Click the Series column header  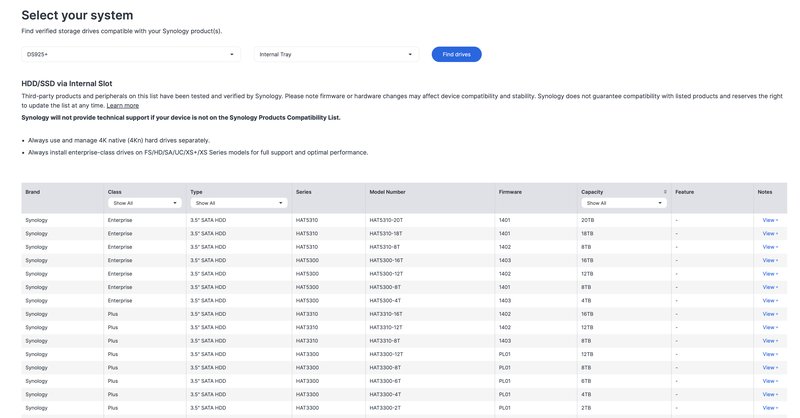[304, 192]
